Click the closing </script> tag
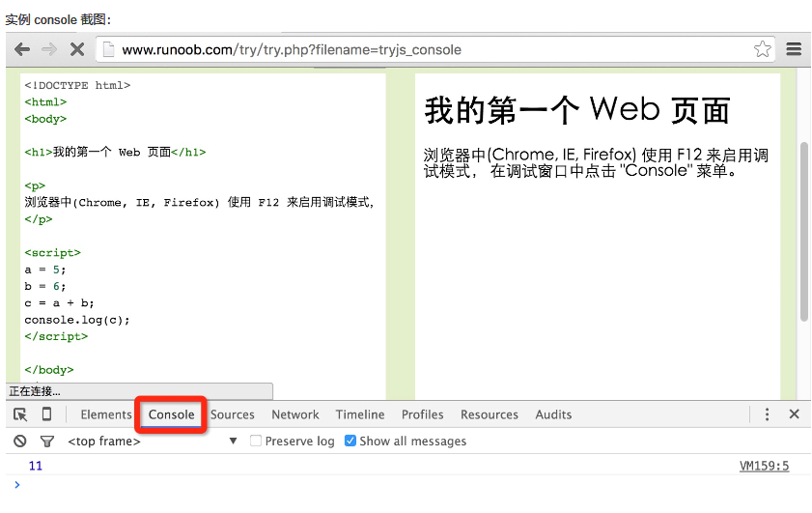This screenshot has width=812, height=513. pyautogui.click(x=56, y=336)
